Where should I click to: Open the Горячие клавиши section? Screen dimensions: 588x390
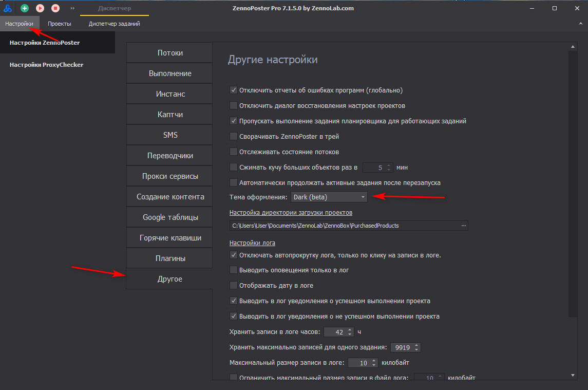pyautogui.click(x=170, y=238)
